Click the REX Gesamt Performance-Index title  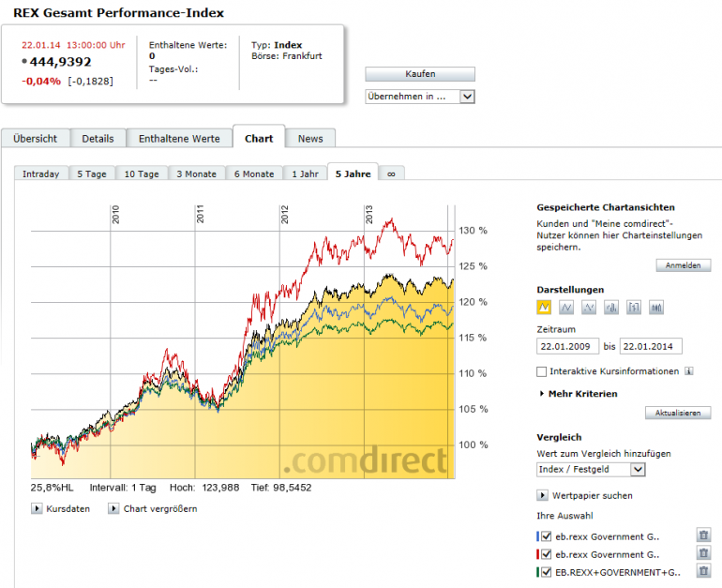pyautogui.click(x=119, y=13)
